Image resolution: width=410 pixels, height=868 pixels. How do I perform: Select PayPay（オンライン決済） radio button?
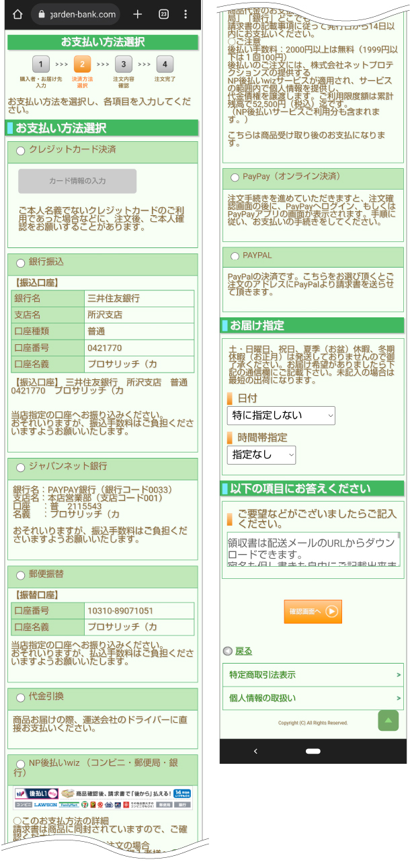pyautogui.click(x=235, y=177)
